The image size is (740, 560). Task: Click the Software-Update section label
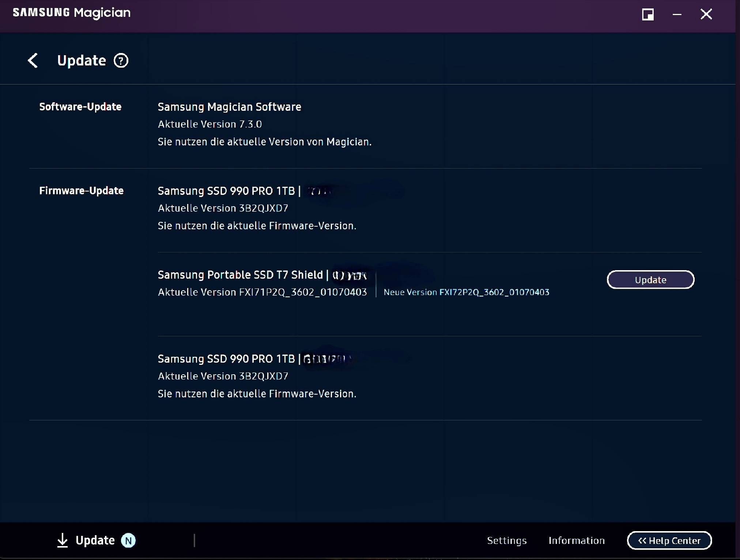[x=80, y=107]
